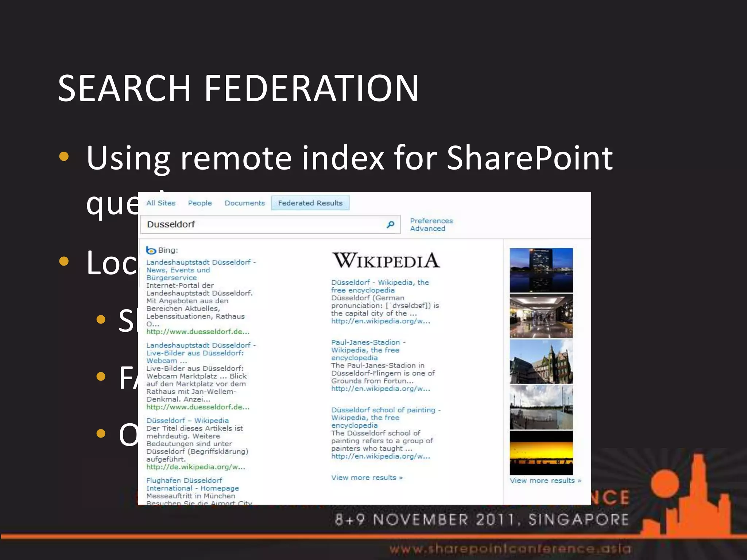Open Düsseldorf school of painting result
The width and height of the screenshot is (747, 560).
[386, 417]
